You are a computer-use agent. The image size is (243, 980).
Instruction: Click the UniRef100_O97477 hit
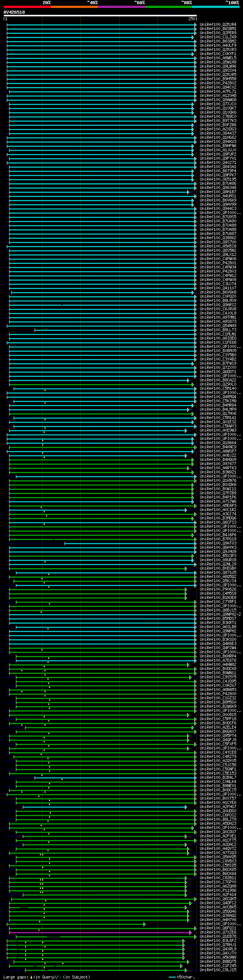click(x=218, y=464)
